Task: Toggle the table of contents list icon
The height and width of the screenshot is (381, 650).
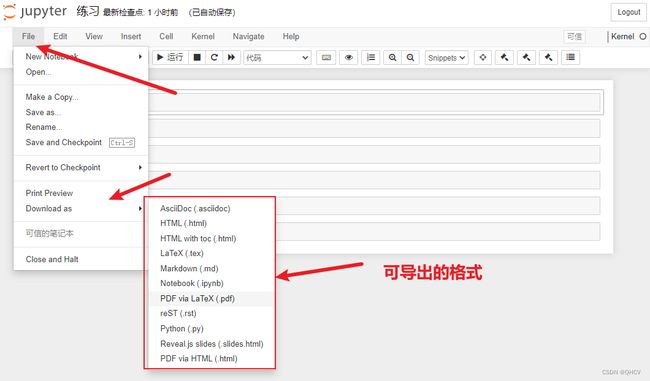Action: (x=371, y=58)
